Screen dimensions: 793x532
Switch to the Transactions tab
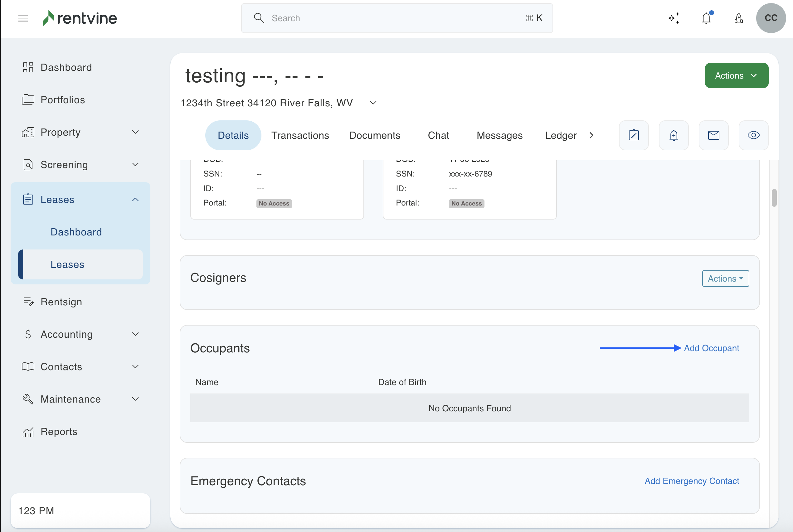click(300, 135)
